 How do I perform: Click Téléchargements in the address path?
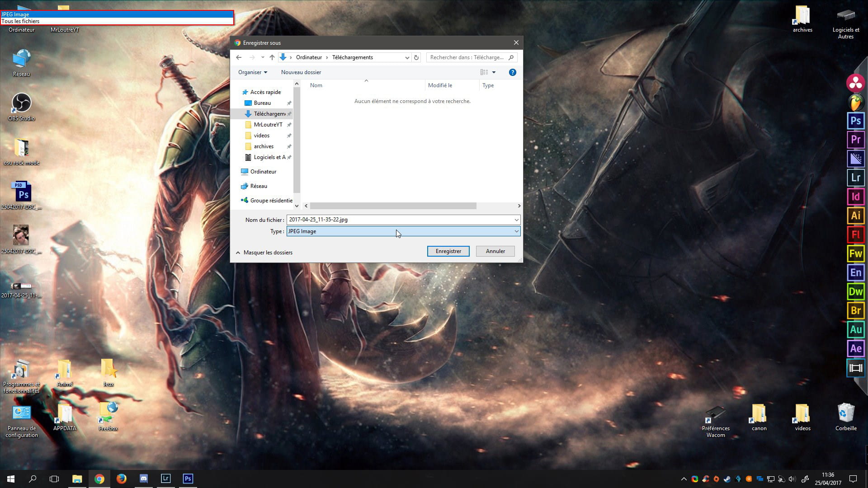pos(352,57)
